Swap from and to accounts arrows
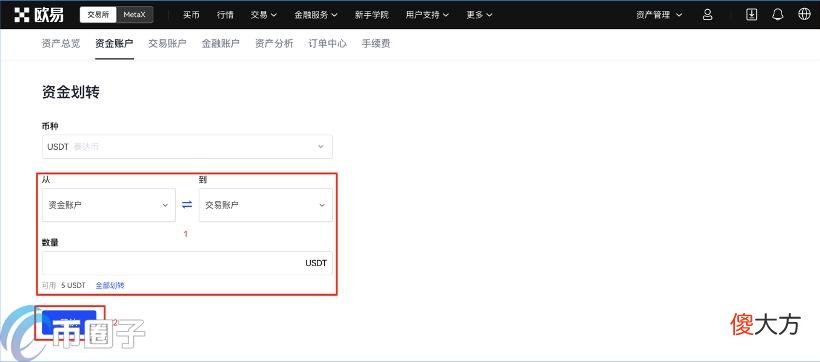The image size is (820, 362). coord(187,205)
